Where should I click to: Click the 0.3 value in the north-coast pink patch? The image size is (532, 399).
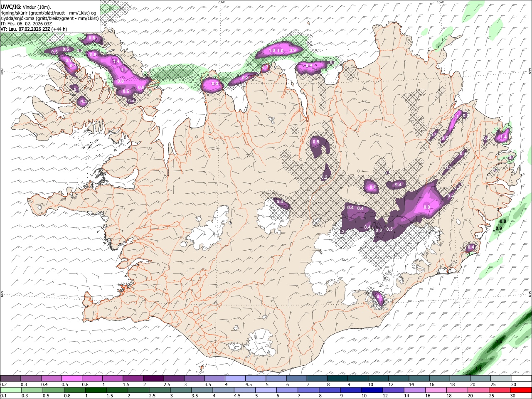[x=215, y=84]
